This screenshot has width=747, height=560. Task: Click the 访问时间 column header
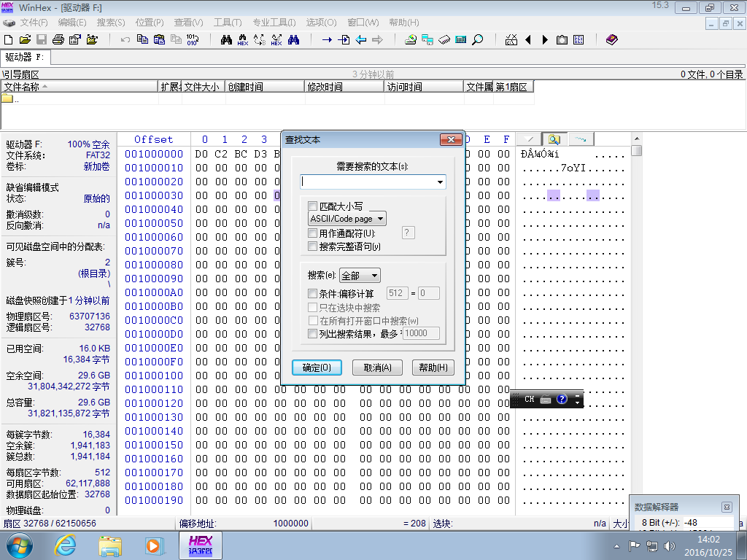(x=424, y=87)
